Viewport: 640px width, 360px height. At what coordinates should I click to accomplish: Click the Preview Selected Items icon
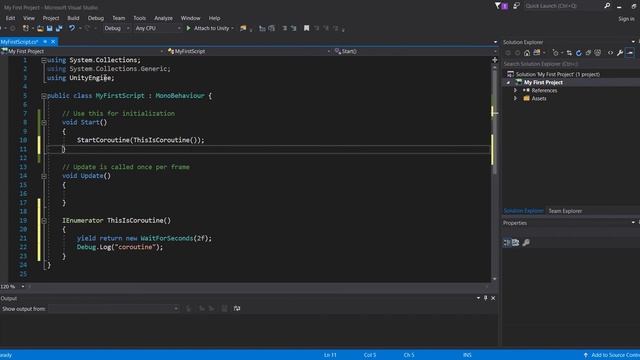[630, 53]
